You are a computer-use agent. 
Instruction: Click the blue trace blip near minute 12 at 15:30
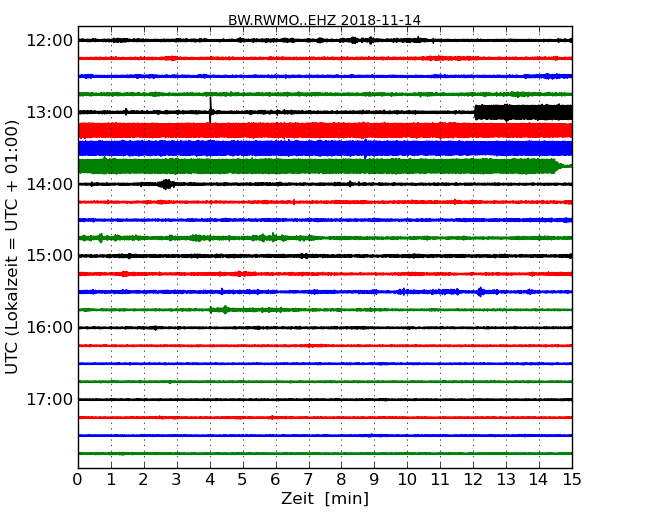pos(480,292)
